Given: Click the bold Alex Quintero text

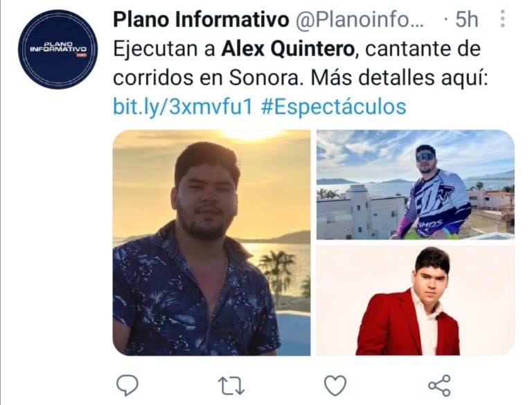Looking at the screenshot, I should click(288, 49).
